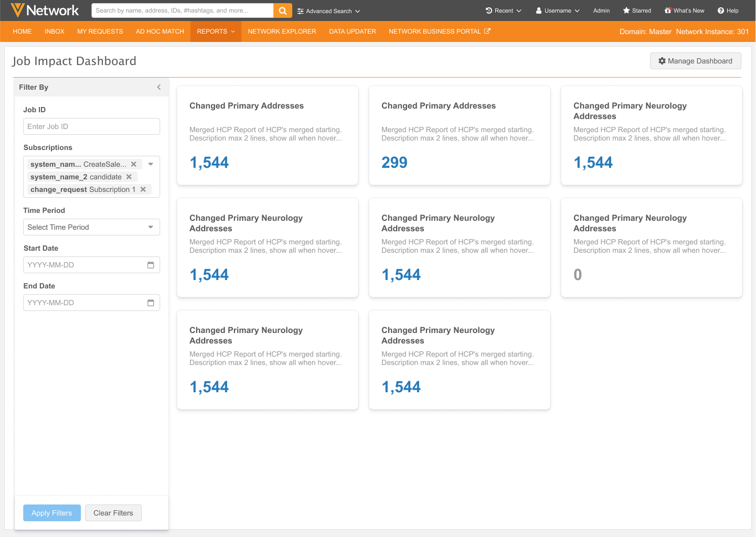This screenshot has width=756, height=537.
Task: Click the first Changed Primary Addresses card title
Action: pos(247,106)
